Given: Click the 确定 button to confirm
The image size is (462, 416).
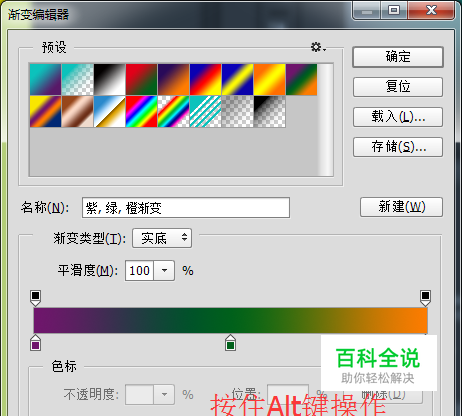Looking at the screenshot, I should [x=398, y=57].
